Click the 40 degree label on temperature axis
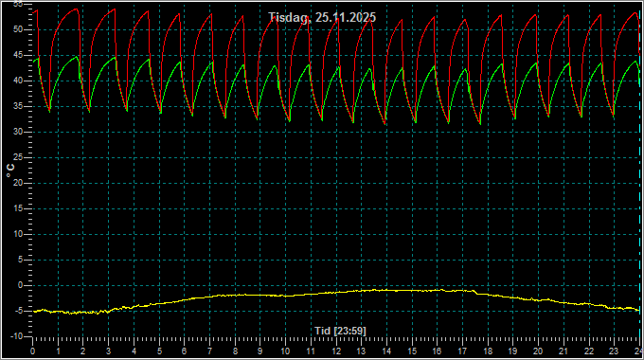644x360 pixels. (x=18, y=81)
